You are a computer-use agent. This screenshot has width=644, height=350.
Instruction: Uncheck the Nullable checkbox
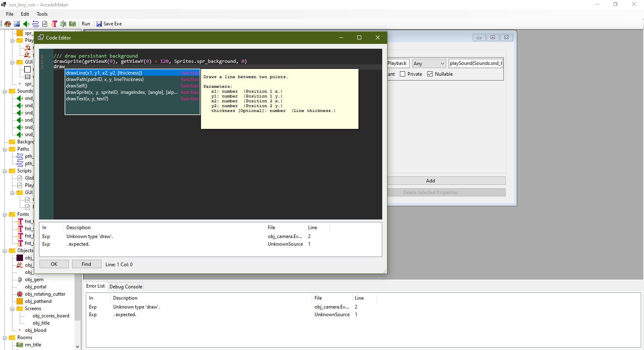pos(430,74)
